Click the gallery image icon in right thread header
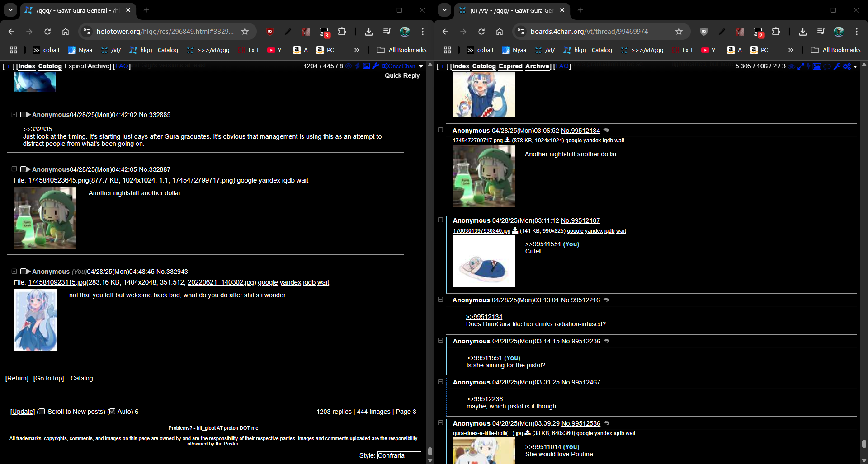868x464 pixels. click(816, 66)
